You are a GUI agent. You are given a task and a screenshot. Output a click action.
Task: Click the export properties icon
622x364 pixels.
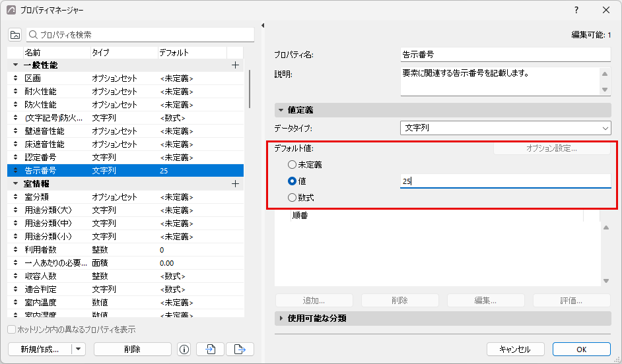(240, 349)
